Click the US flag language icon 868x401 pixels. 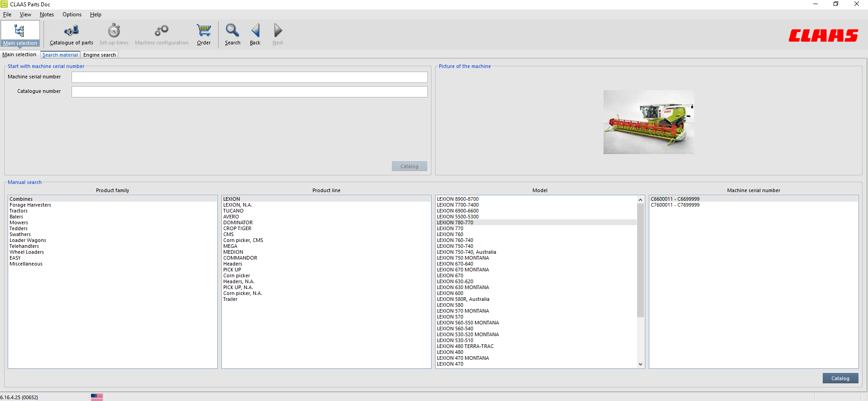[x=97, y=397]
